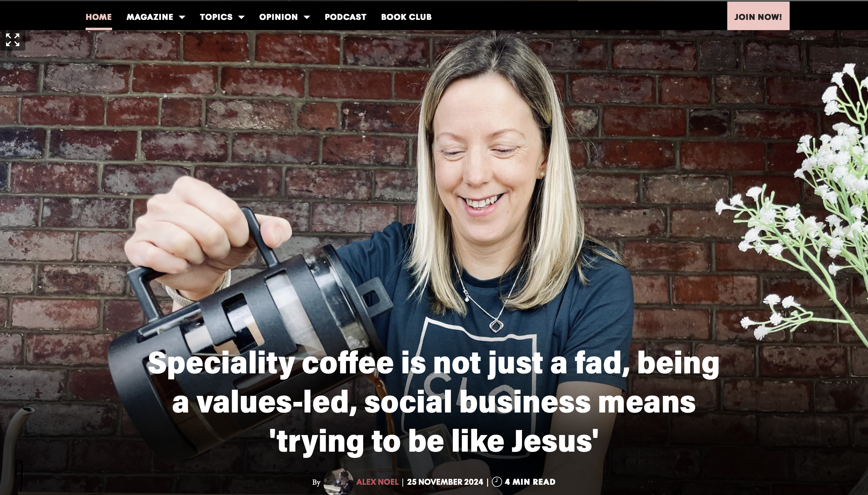Open the Alex Noel author link
The width and height of the screenshot is (868, 495).
pos(377,482)
